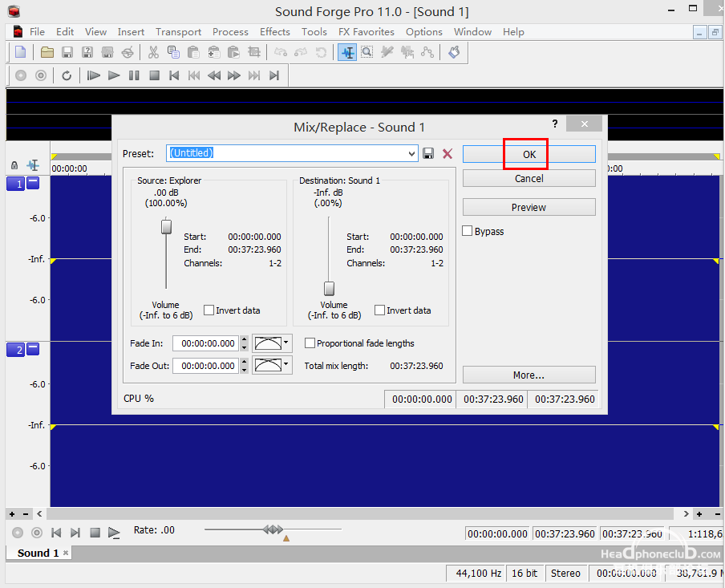Open the Fade In curve shape dropdown
Image resolution: width=725 pixels, height=588 pixels.
286,343
